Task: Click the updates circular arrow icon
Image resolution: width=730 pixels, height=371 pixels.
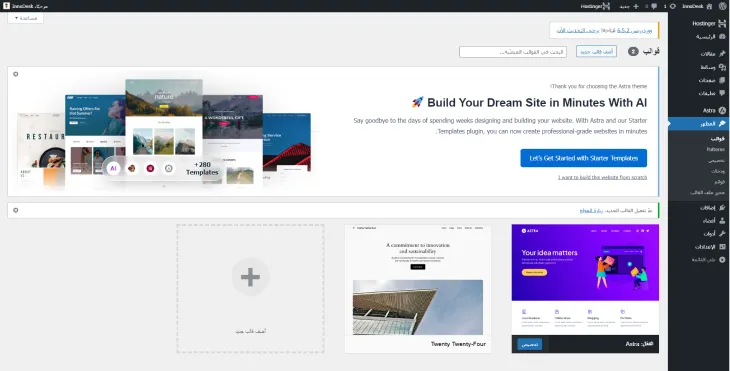Action: point(672,6)
